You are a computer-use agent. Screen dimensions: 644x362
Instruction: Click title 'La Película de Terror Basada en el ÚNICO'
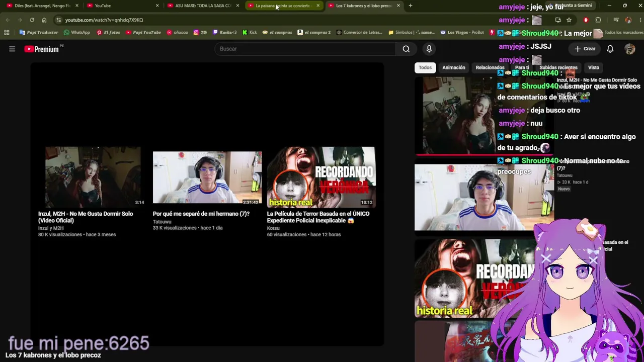(318, 217)
